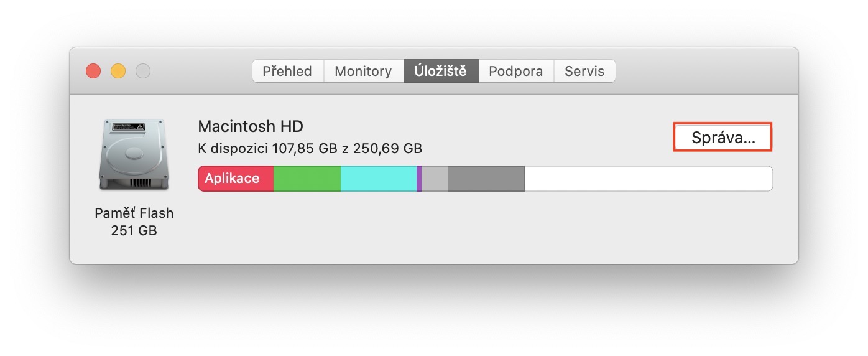868x356 pixels.
Task: Open the Servis tab
Action: click(584, 71)
